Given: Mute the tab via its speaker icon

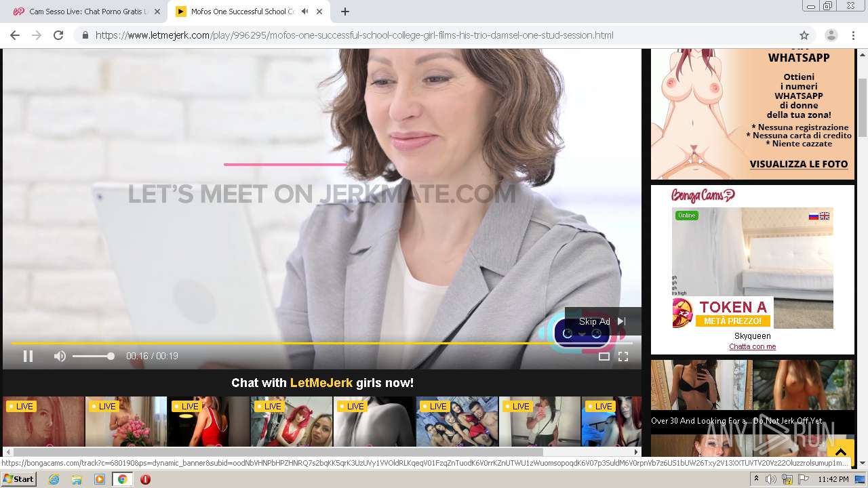Looking at the screenshot, I should click(x=304, y=12).
